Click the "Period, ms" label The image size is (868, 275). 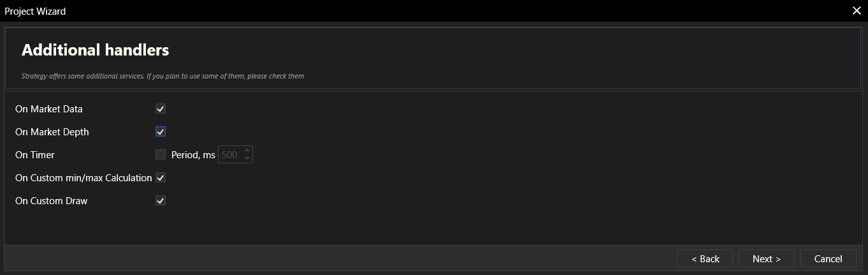pos(193,155)
